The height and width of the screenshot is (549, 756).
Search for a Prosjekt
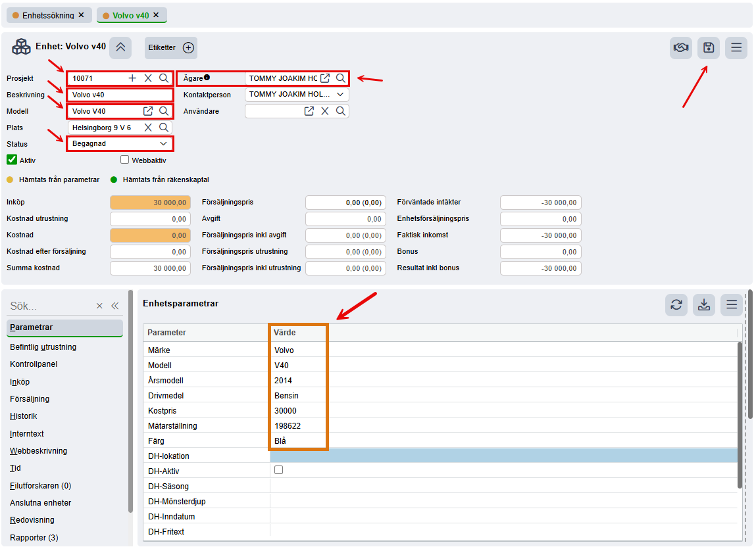coord(164,78)
